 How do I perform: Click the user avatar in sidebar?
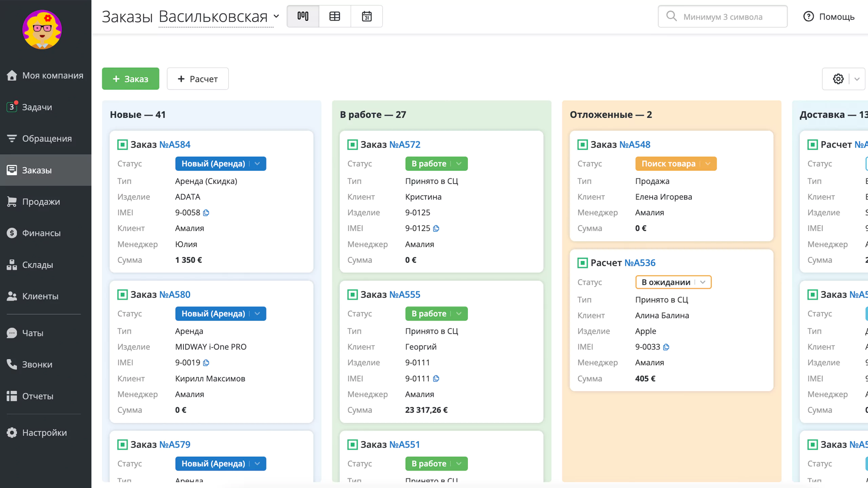pyautogui.click(x=42, y=29)
